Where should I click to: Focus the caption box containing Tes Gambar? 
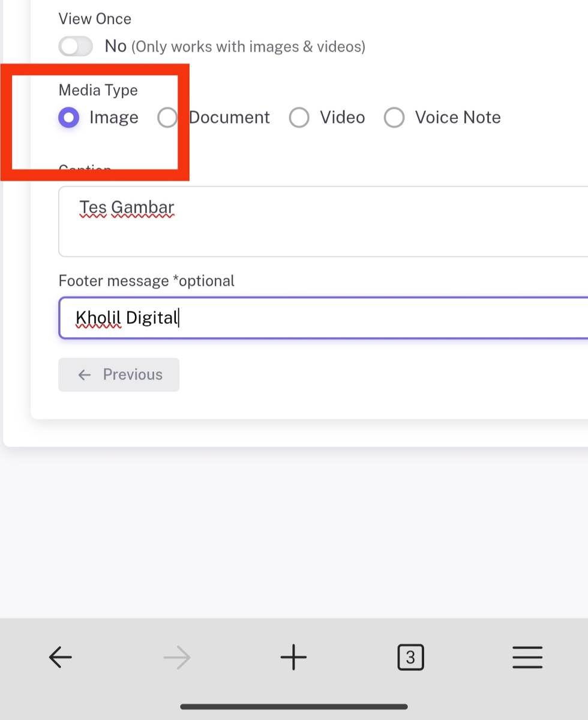coord(323,221)
